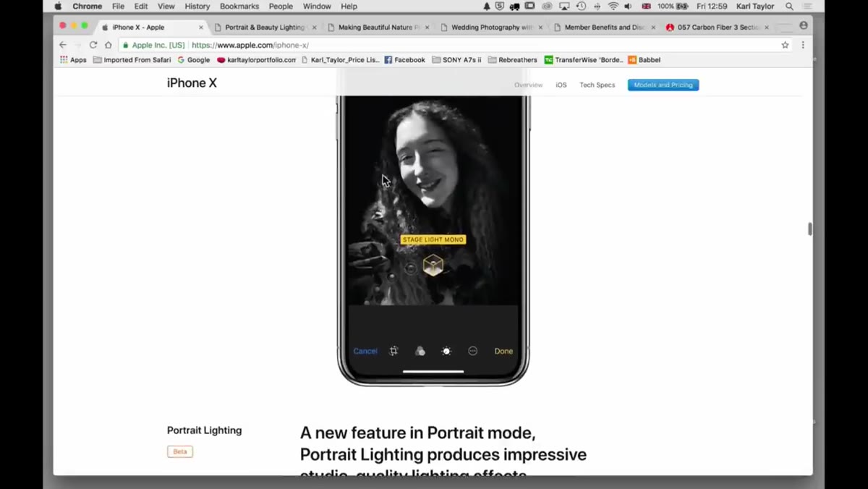Open the Karl_Taylor_Price Lis.. bookmark
Viewport: 868px width, 489px height.
(341, 60)
